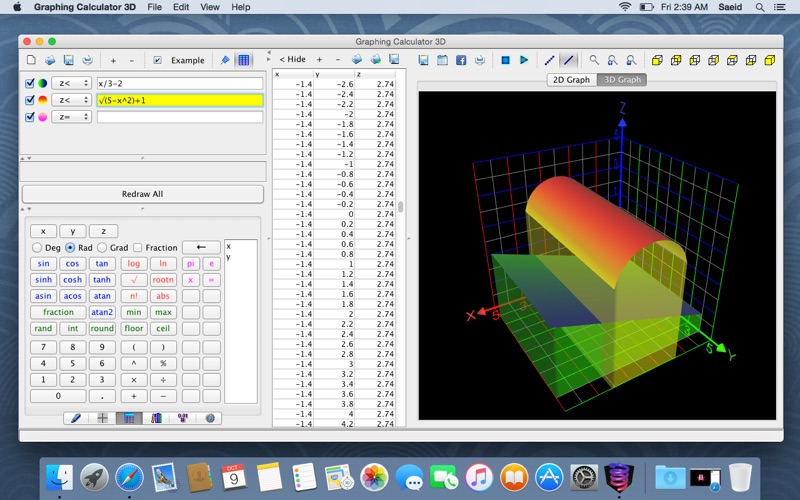This screenshot has width=800, height=500.
Task: Click the pin icon next to Example
Action: coord(225,60)
